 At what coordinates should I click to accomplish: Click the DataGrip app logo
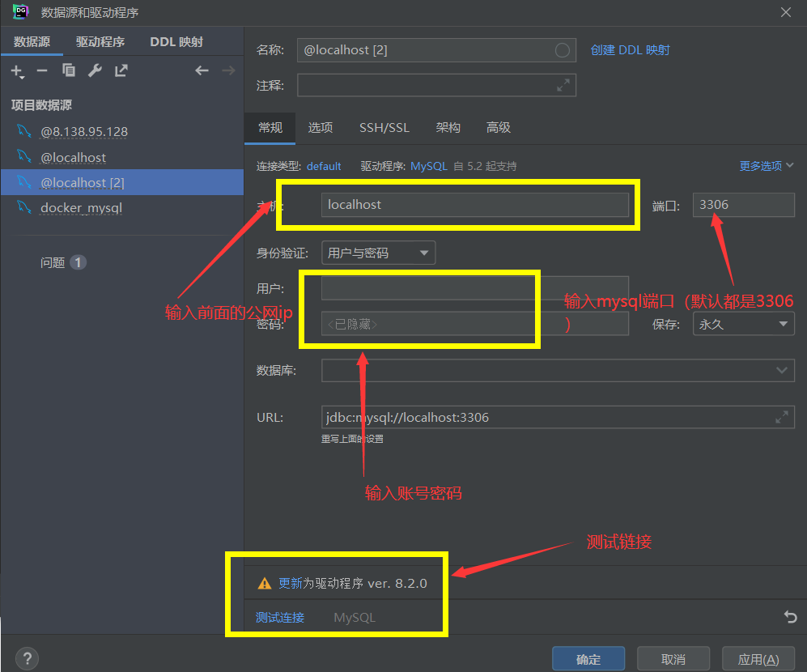click(x=20, y=12)
